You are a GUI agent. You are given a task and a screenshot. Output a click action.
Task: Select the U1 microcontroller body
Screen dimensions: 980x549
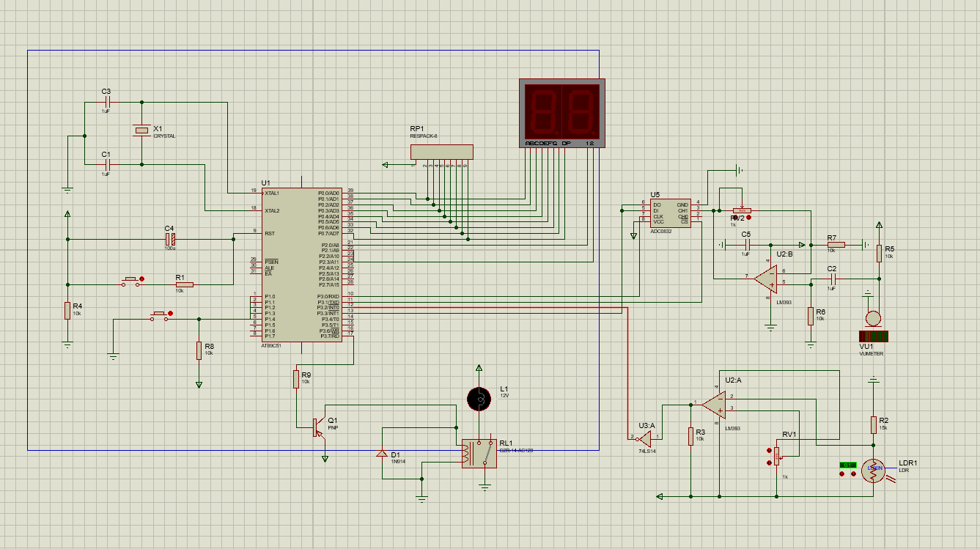point(301,265)
